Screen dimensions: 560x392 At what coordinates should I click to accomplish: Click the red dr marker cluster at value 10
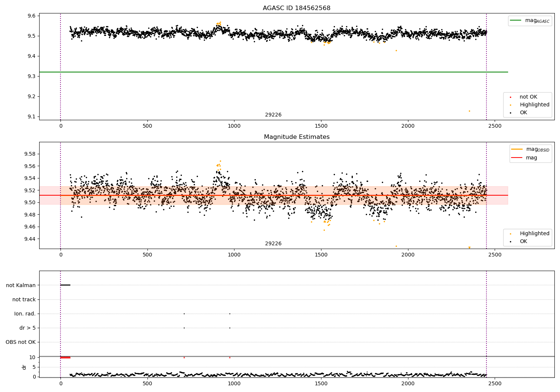(65, 357)
